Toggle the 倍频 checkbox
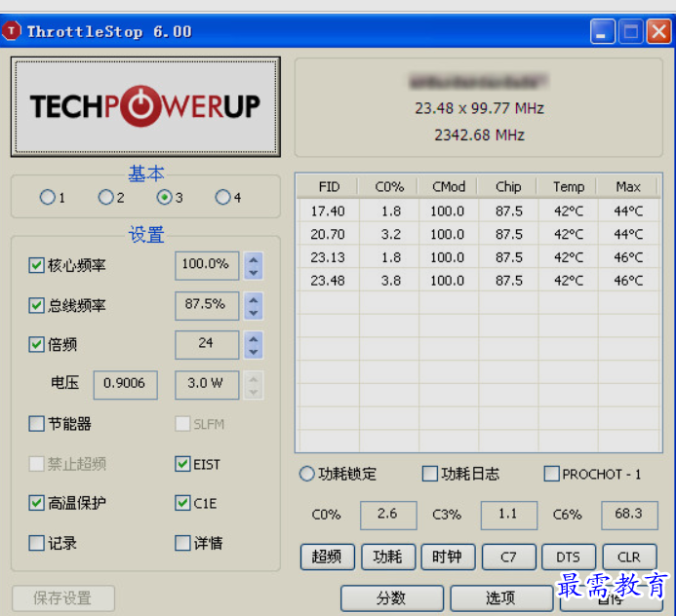Viewport: 676px width, 616px height. [x=37, y=344]
